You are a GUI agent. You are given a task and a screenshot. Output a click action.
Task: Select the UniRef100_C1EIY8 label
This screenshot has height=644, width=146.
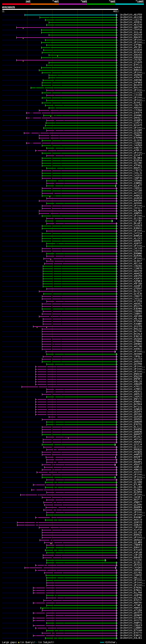(x=131, y=20)
